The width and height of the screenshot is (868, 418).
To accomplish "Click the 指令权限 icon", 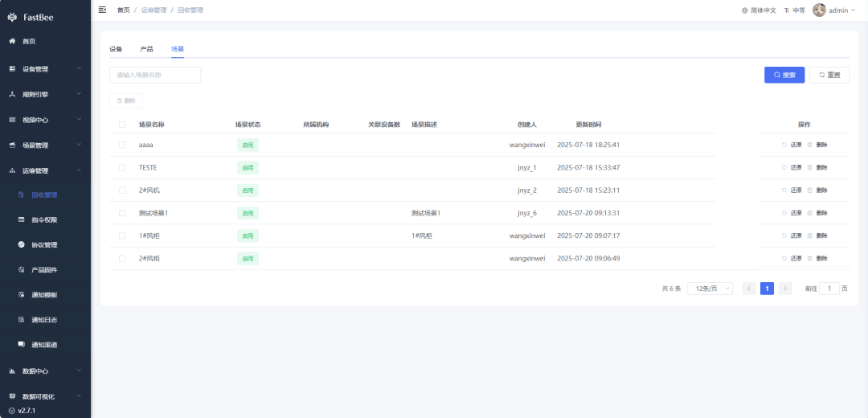I will [x=21, y=219].
